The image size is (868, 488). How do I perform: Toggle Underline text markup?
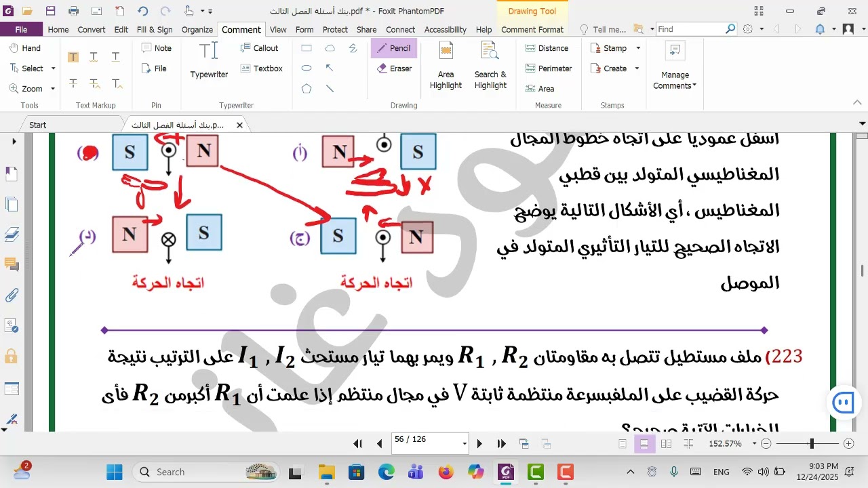coord(116,57)
